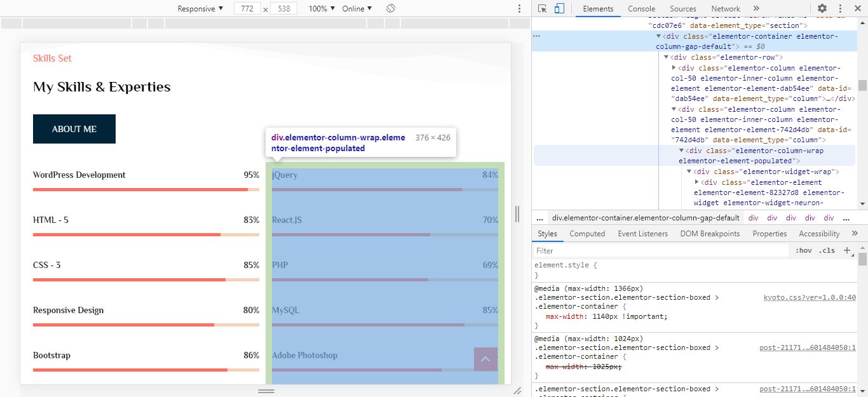
Task: Open the Responsive device dropdown
Action: pyautogui.click(x=200, y=8)
